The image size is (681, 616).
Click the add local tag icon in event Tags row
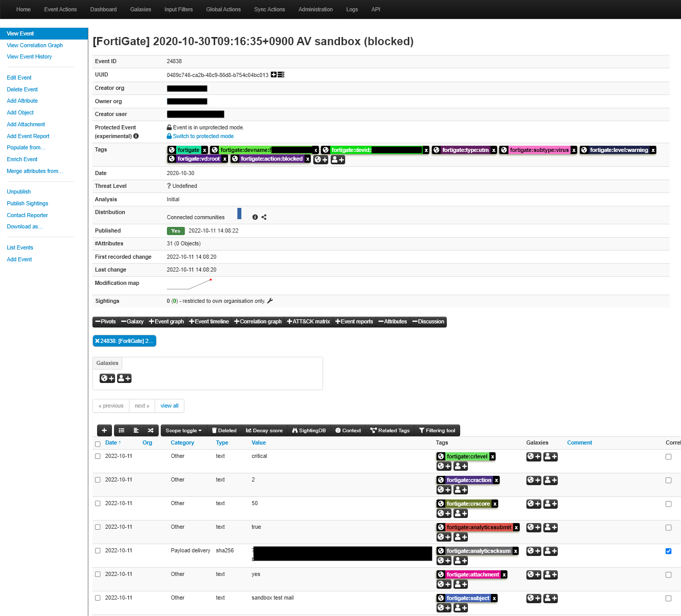click(338, 160)
